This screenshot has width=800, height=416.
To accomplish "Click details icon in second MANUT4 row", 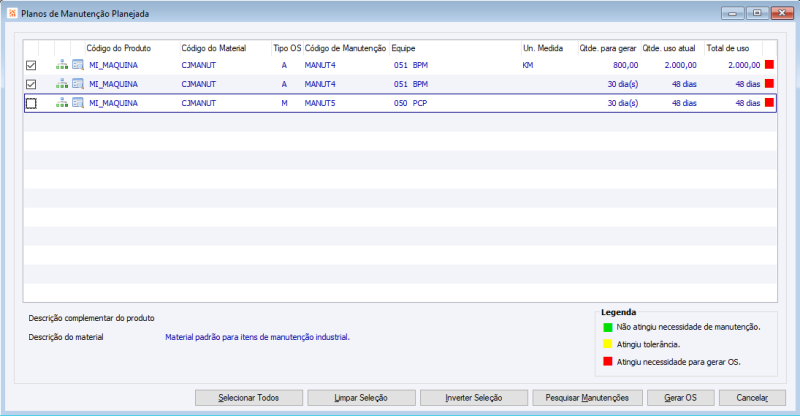I will (78, 84).
